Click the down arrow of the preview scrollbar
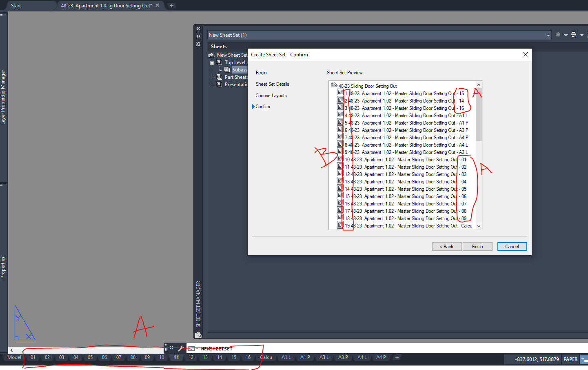 click(x=479, y=226)
